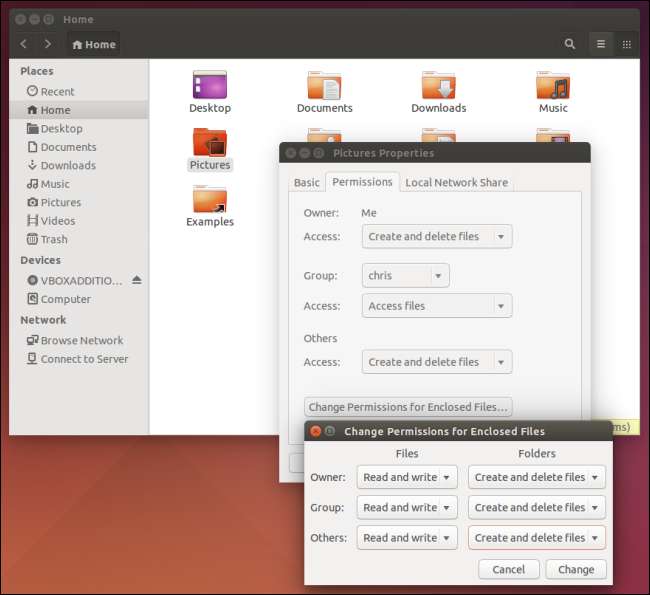Eject the VBOXADDITIONS device
650x595 pixels.
(x=137, y=280)
